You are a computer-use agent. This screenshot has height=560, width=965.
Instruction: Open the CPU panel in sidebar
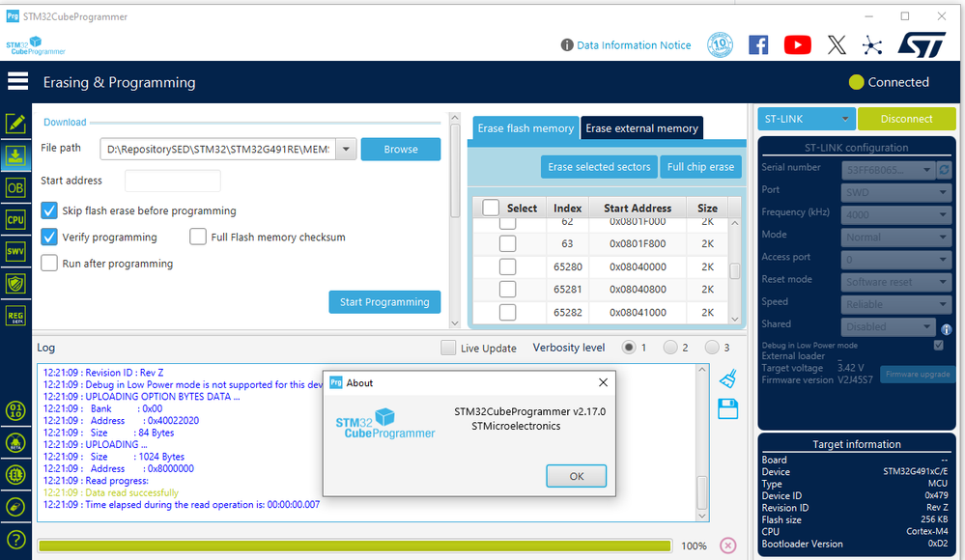[15, 220]
